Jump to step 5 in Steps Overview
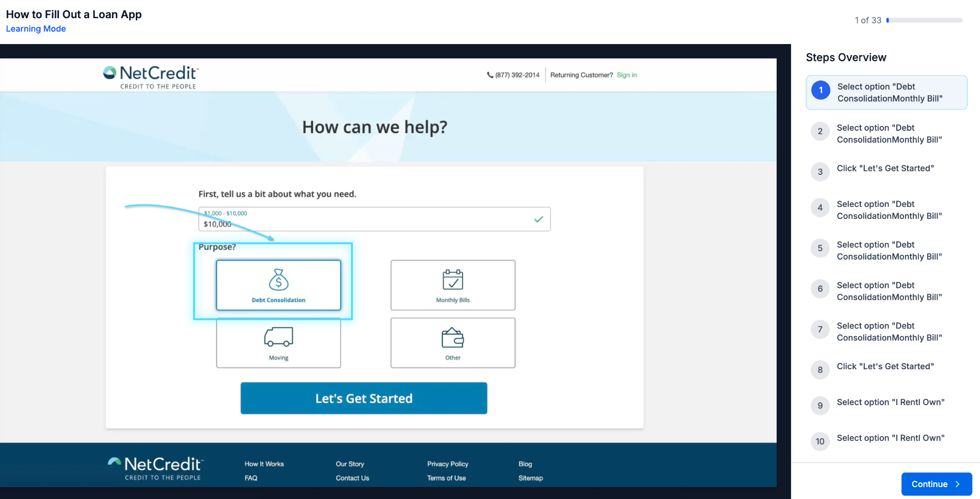 click(x=886, y=250)
